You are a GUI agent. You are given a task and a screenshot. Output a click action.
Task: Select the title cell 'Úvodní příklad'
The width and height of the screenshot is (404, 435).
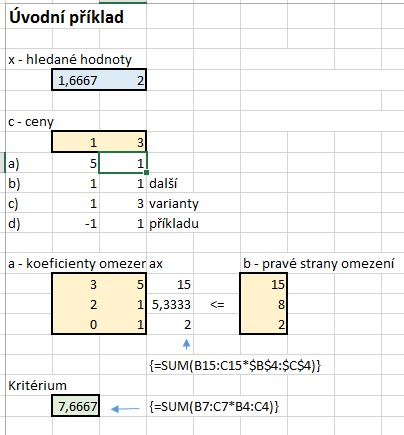pos(67,17)
